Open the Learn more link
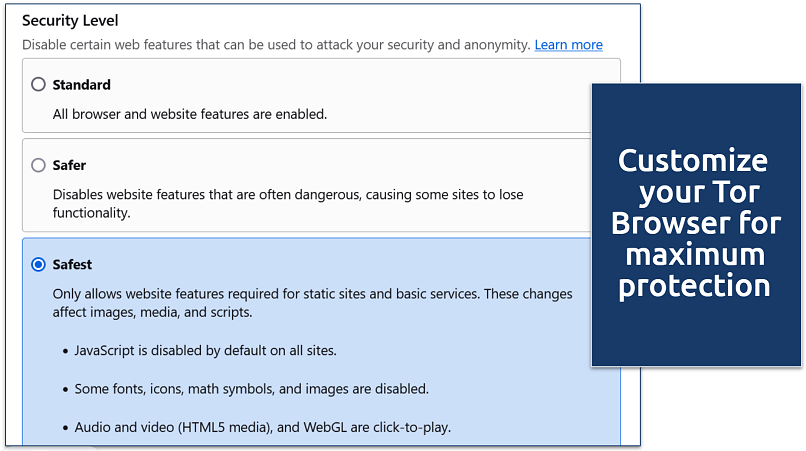Screen dimensions: 806x451 coord(568,45)
